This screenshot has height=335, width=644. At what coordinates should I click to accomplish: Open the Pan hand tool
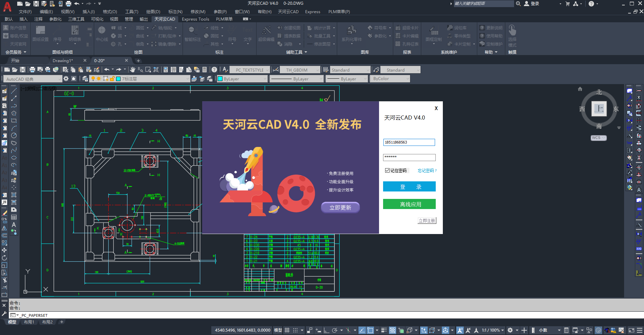(x=133, y=70)
